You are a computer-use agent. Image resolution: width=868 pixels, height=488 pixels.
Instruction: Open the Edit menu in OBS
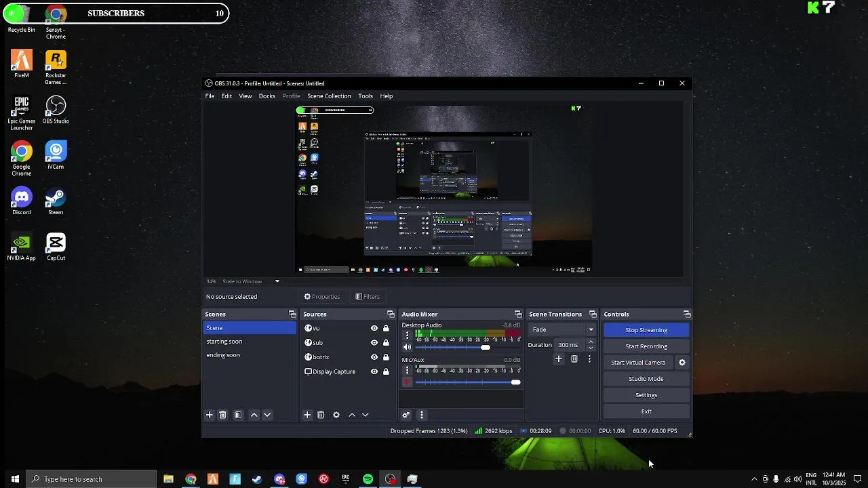226,96
